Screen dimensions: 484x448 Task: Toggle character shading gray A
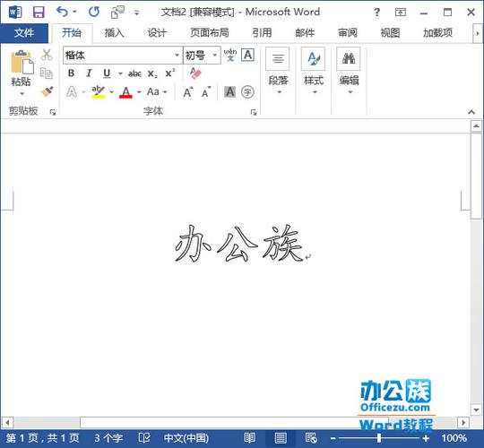point(230,92)
